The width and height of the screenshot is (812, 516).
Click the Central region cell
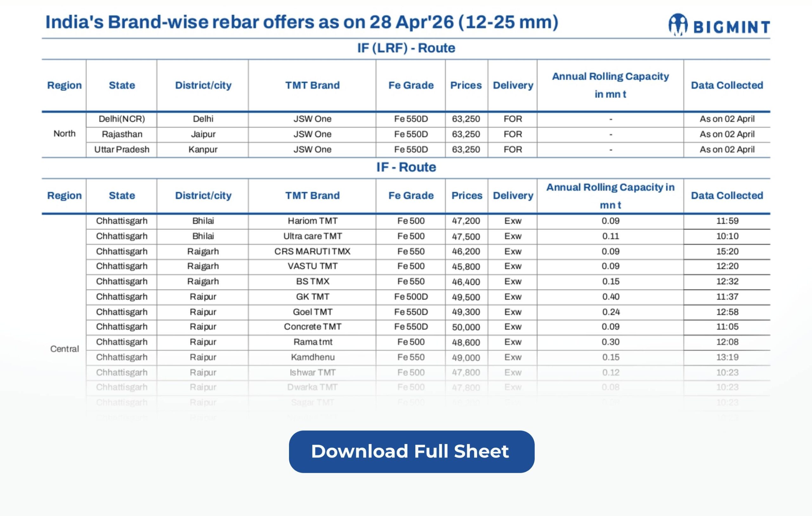[64, 349]
